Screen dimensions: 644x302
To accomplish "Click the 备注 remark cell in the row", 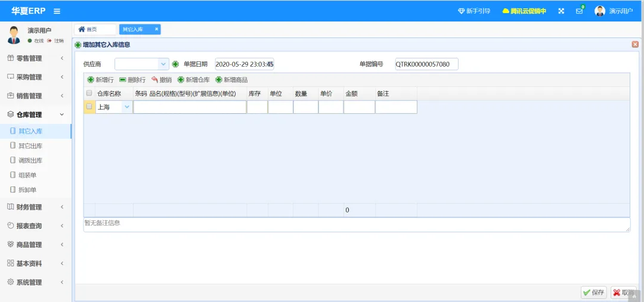I will click(397, 107).
